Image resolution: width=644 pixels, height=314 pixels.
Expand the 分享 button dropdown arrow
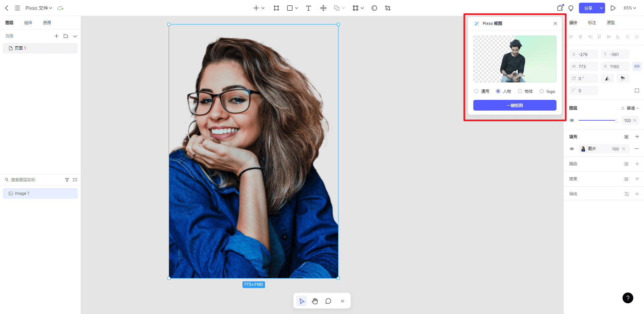click(601, 8)
